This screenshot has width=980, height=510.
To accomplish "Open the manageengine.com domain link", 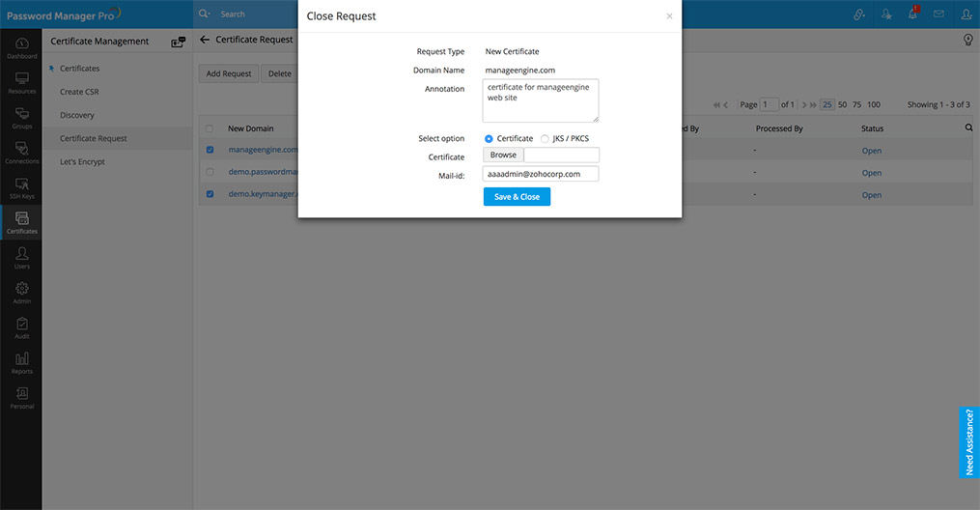I will click(x=264, y=150).
